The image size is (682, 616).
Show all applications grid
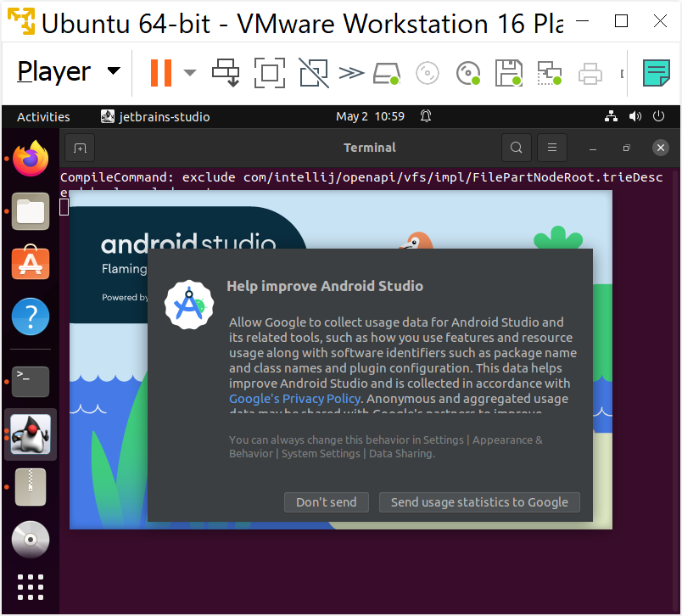(x=31, y=586)
